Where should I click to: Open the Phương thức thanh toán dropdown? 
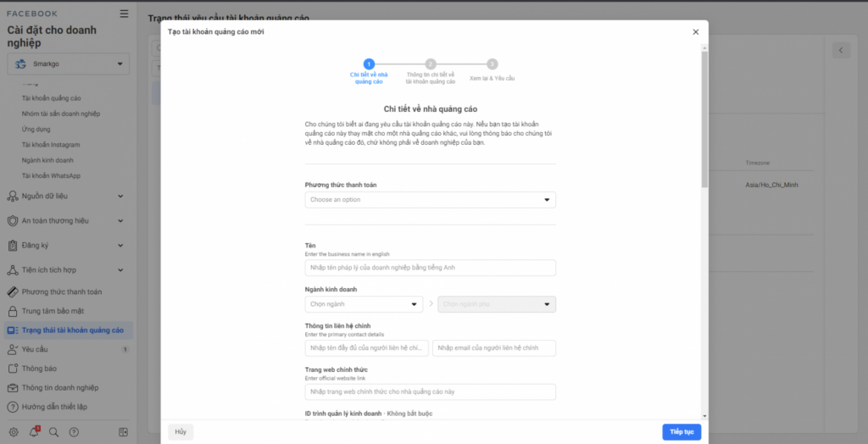(x=430, y=200)
